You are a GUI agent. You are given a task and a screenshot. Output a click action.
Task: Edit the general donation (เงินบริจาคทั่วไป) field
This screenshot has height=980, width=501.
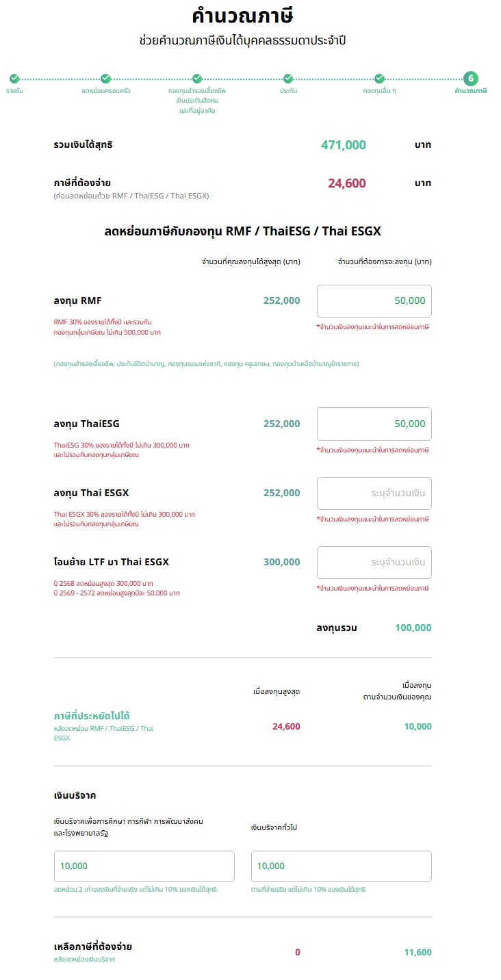coord(341,866)
